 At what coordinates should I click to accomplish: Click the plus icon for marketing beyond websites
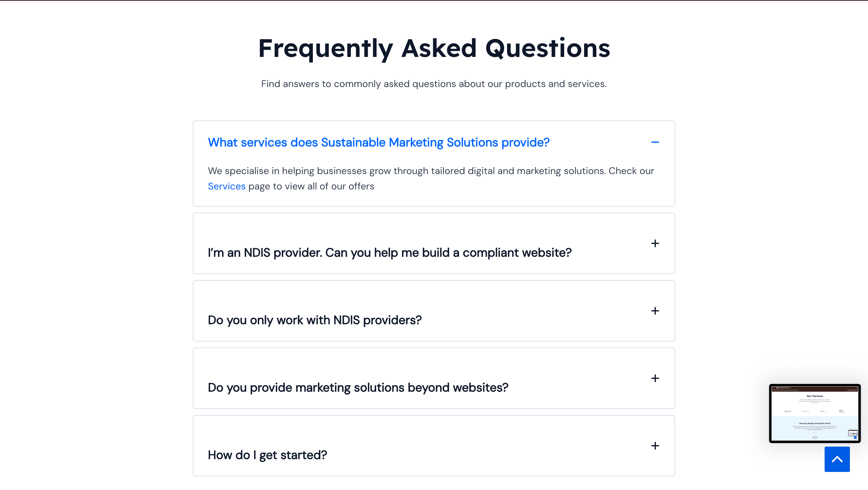[655, 378]
